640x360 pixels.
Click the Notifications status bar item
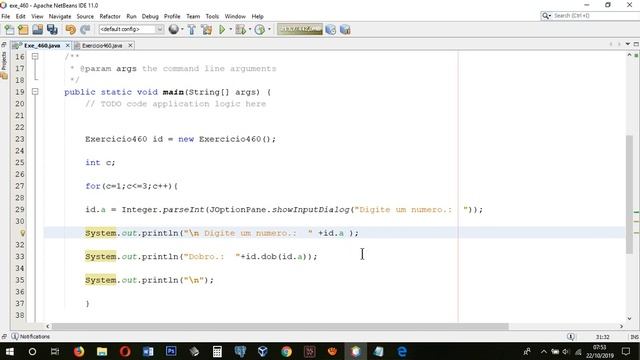click(x=31, y=336)
